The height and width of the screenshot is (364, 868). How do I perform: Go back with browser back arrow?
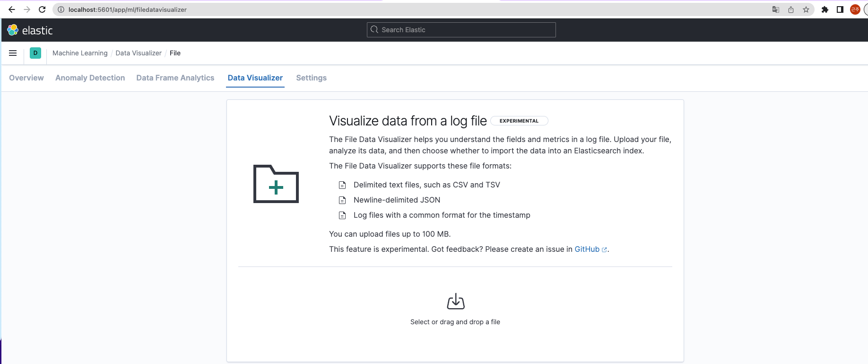pyautogui.click(x=12, y=9)
